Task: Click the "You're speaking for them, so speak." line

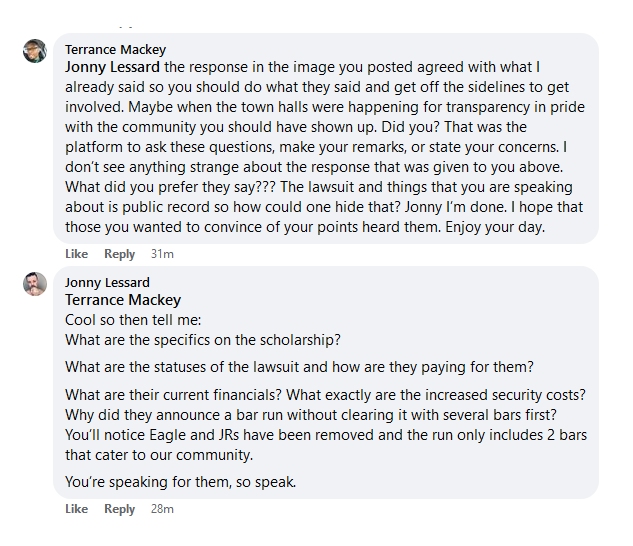Action: (x=180, y=482)
